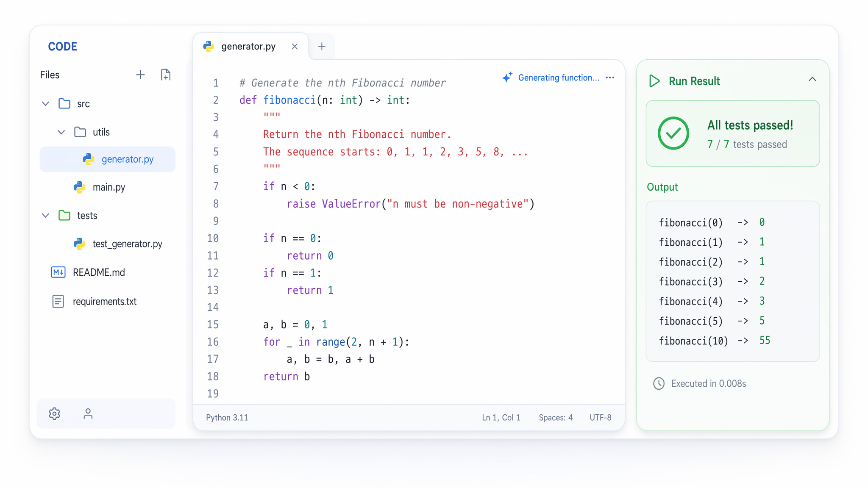This screenshot has width=868, height=488.
Task: Click the 'for _ in range' loop line
Action: coord(337,342)
